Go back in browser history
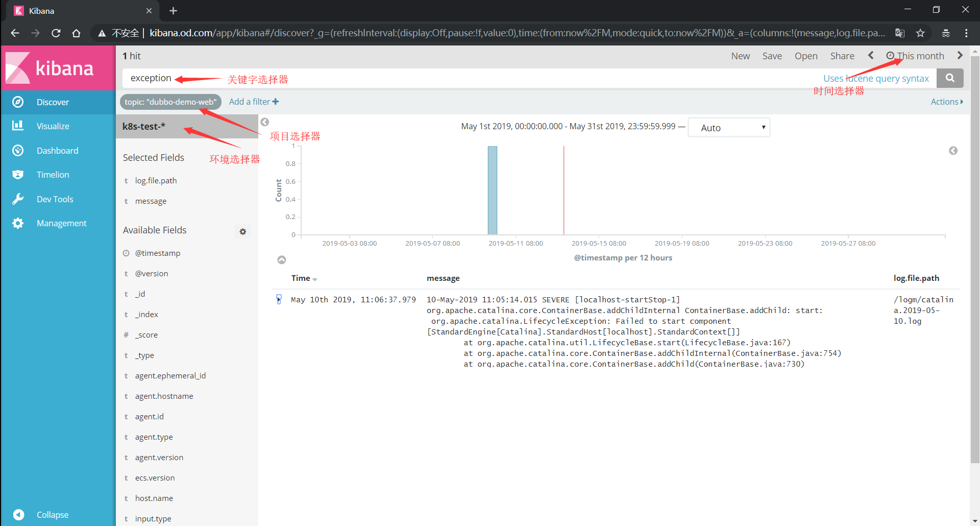 [x=15, y=33]
